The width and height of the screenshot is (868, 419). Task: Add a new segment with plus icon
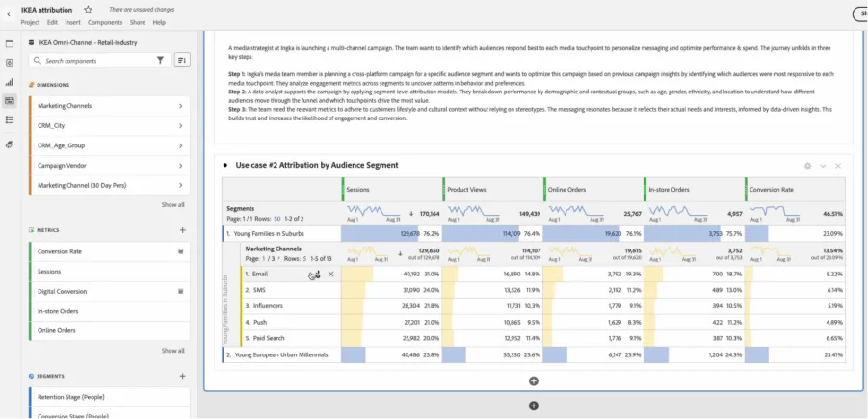pyautogui.click(x=183, y=376)
